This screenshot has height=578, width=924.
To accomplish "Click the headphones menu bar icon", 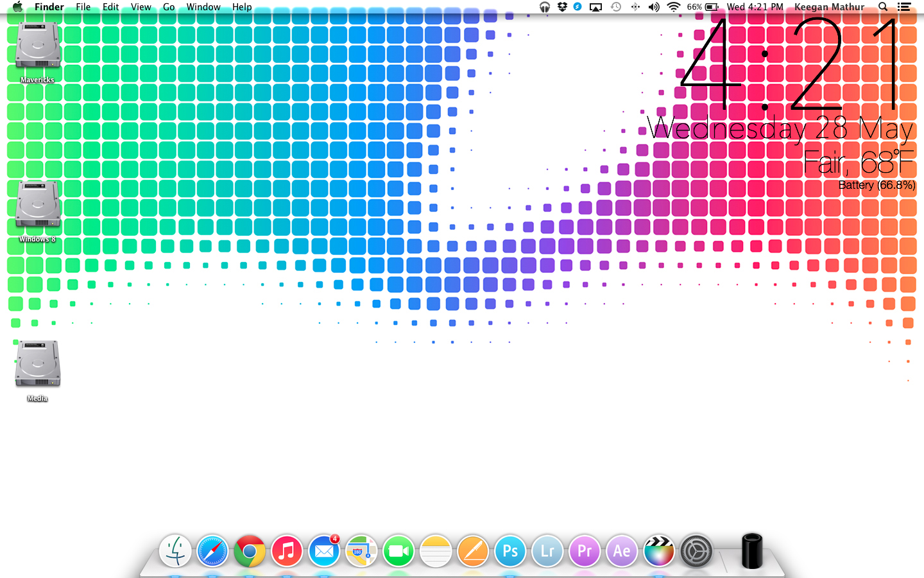I will pos(545,7).
